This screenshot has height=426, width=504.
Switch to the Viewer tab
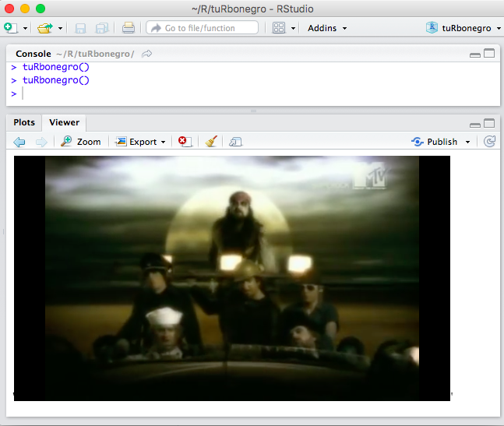coord(64,122)
